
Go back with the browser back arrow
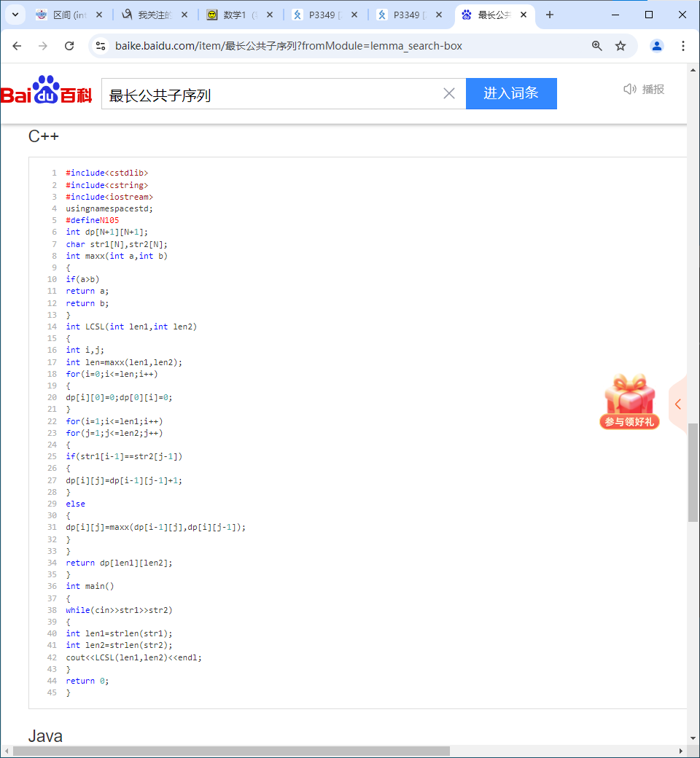[17, 45]
